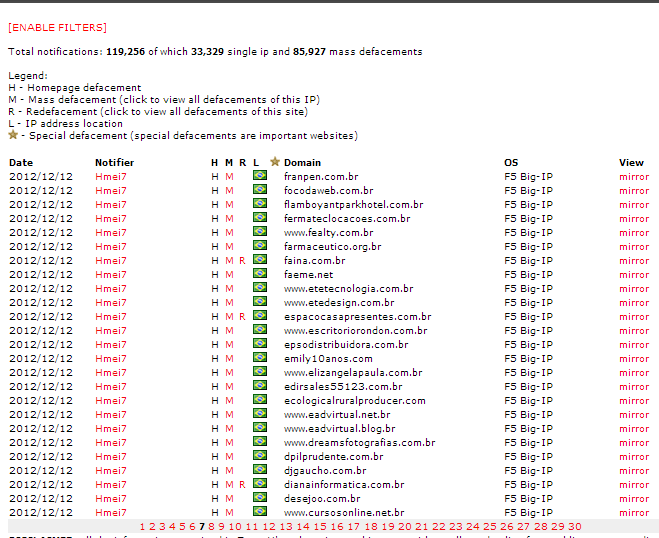This screenshot has height=538, width=659.
Task: Click the domain text farmaceutico.org.br
Action: pyautogui.click(x=332, y=247)
